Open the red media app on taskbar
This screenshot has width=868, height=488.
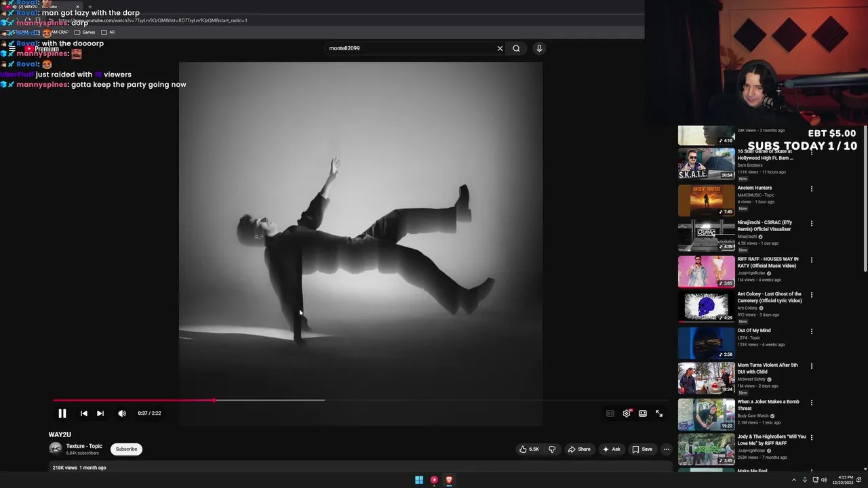point(434,480)
